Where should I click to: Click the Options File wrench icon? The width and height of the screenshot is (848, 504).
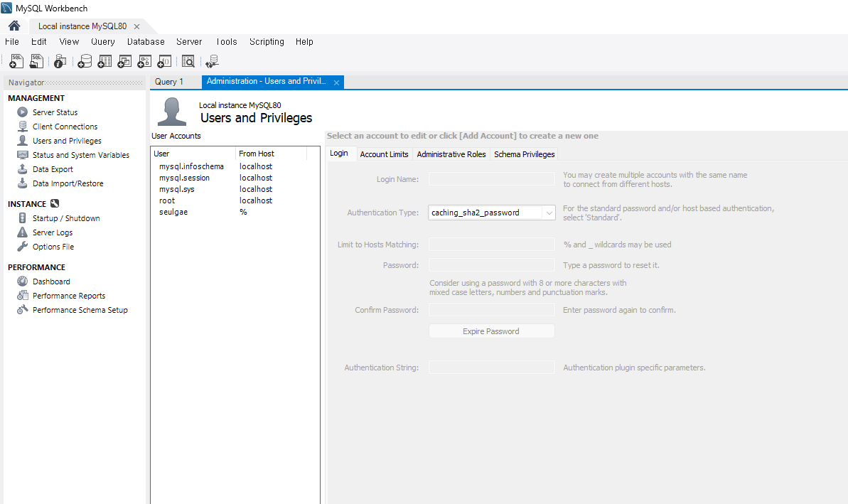coord(22,246)
